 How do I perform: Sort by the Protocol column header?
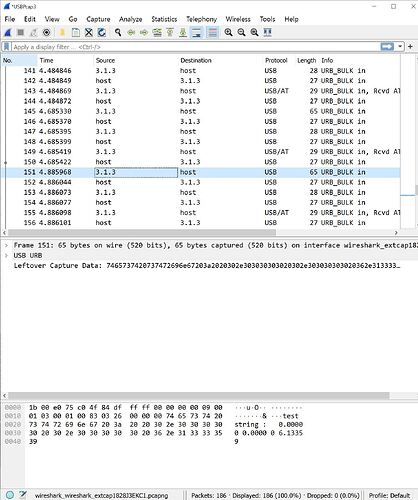click(x=279, y=60)
